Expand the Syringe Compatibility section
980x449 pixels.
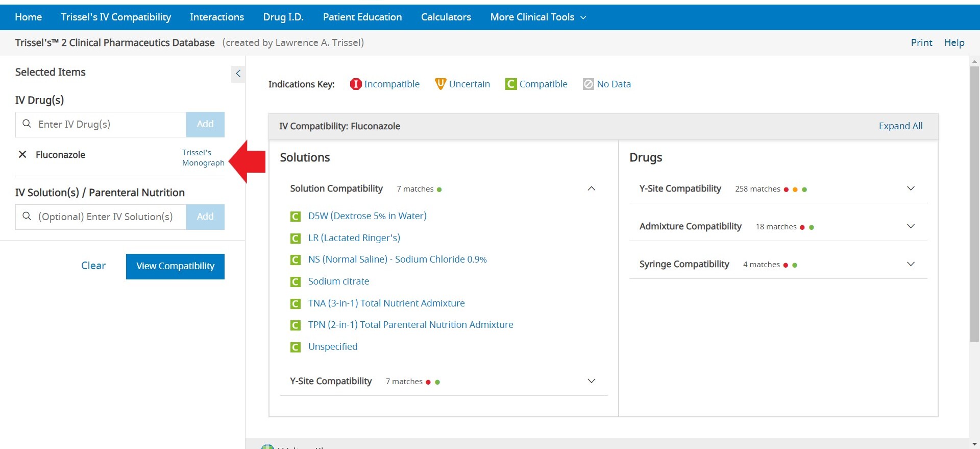pyautogui.click(x=910, y=264)
